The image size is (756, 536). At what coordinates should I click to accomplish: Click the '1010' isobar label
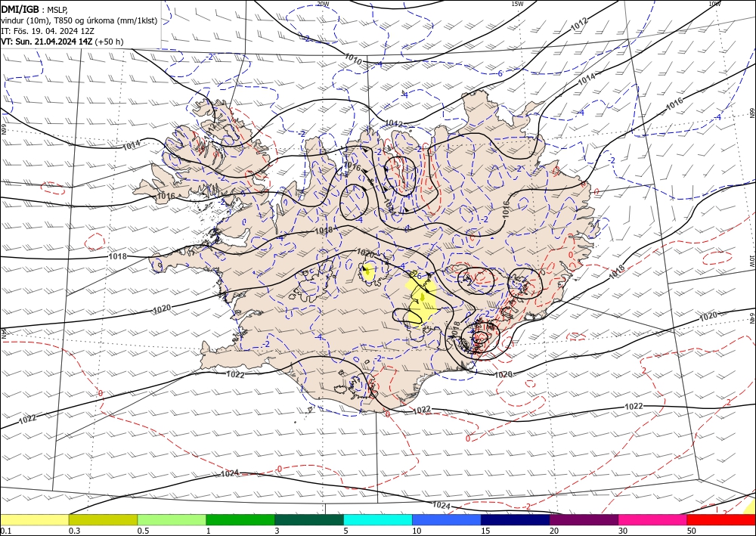pyautogui.click(x=353, y=59)
